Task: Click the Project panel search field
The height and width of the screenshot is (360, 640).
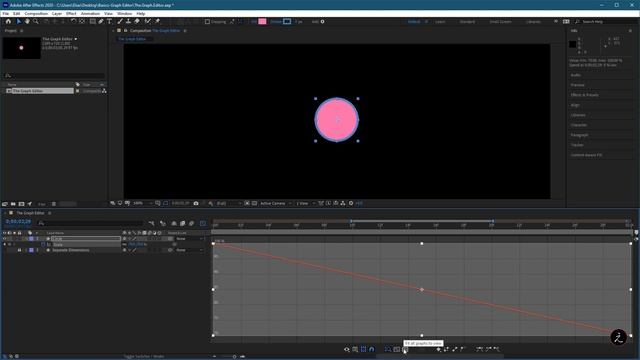Action: pos(55,76)
